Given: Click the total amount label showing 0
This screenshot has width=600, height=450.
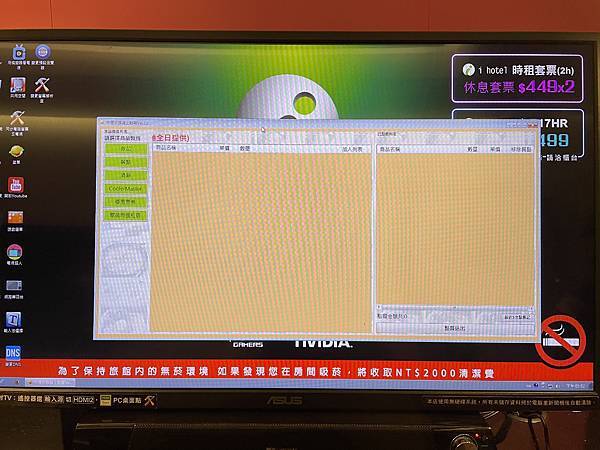Looking at the screenshot, I should point(392,316).
